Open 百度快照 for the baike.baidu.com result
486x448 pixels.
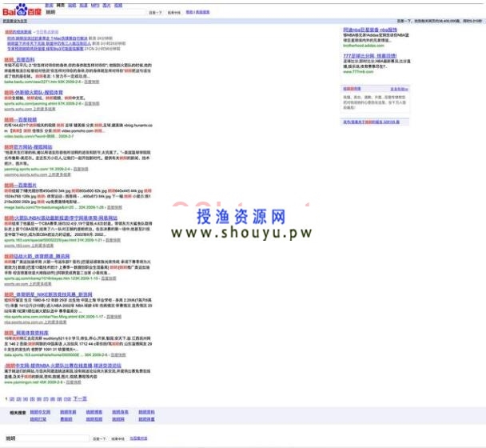(x=92, y=82)
